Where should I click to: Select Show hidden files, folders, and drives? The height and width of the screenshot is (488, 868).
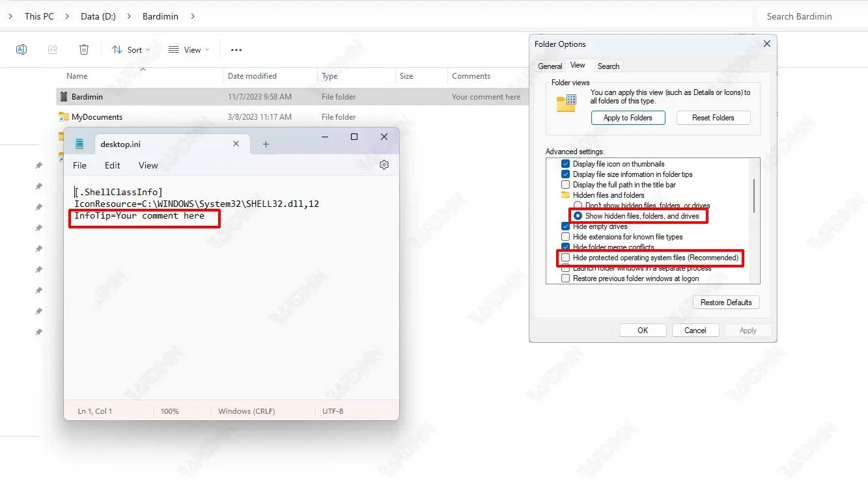[x=578, y=216]
